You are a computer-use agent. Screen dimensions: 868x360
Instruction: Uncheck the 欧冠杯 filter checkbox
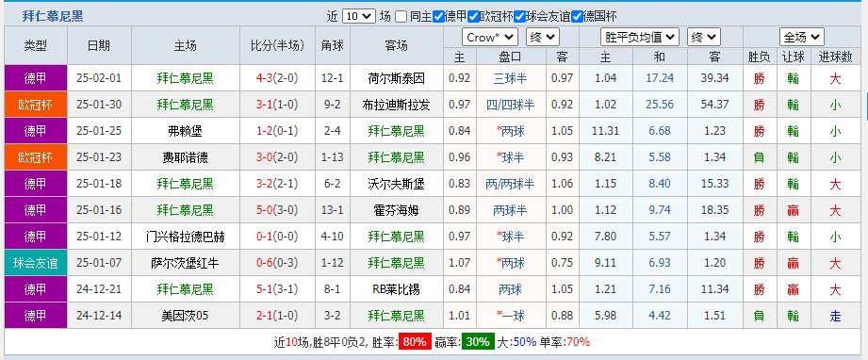pos(473,17)
